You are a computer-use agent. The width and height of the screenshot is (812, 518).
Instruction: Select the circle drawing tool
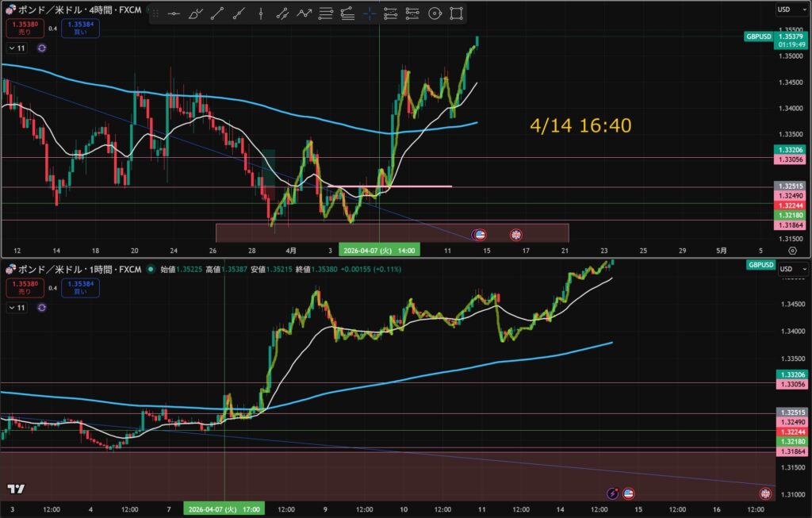435,14
